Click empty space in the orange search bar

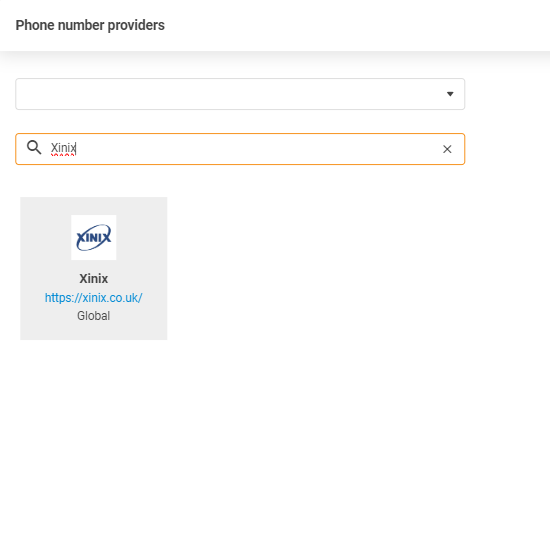click(258, 149)
